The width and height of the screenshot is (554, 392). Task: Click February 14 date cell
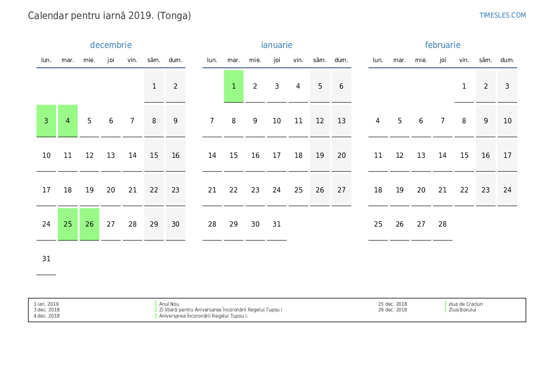(x=443, y=155)
